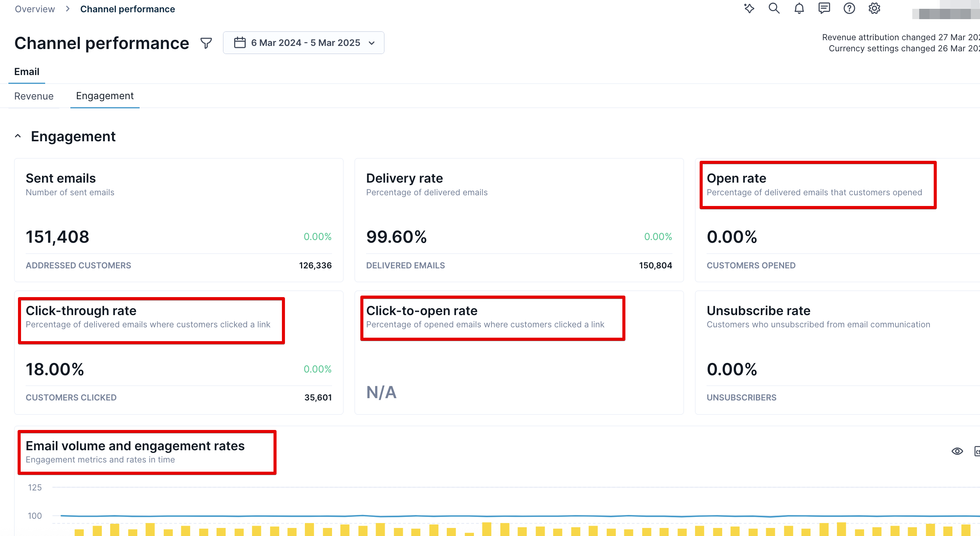Click the calendar icon in date picker
Screen dimensions: 980x536
(240, 42)
